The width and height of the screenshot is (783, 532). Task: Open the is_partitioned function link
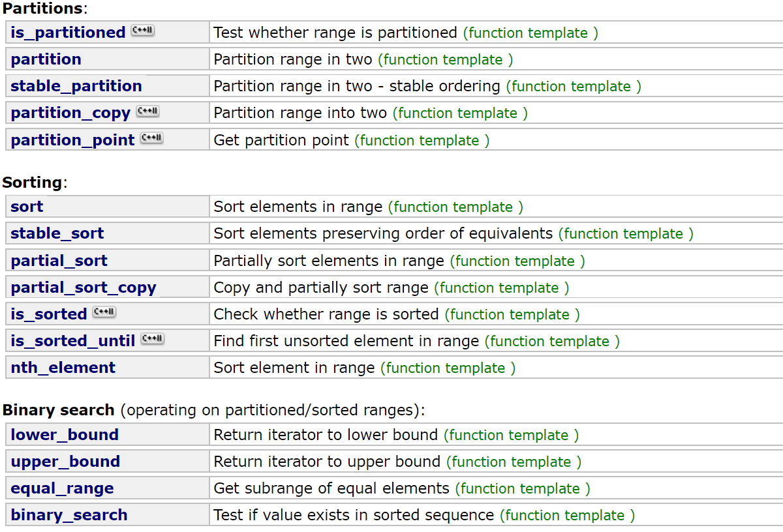click(68, 33)
